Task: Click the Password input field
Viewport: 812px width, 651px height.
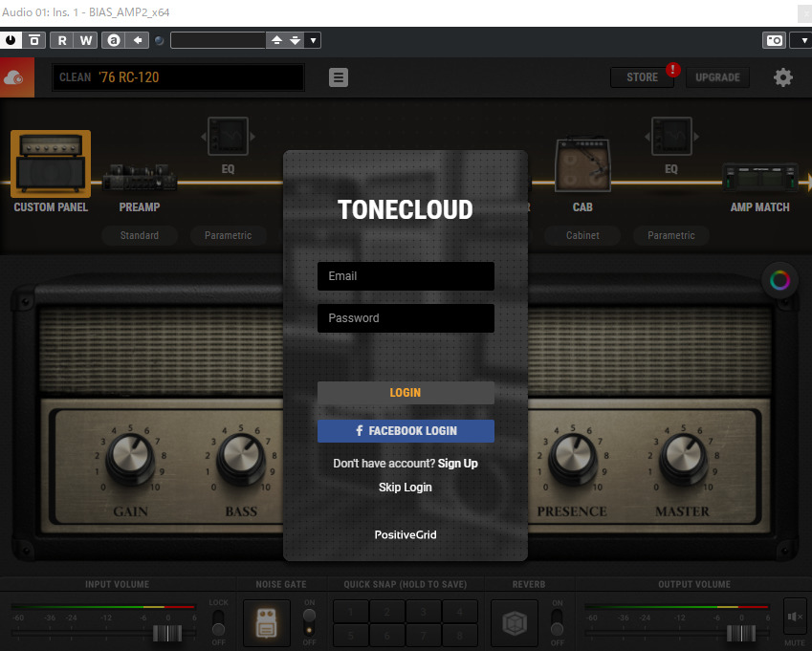Action: click(x=406, y=318)
